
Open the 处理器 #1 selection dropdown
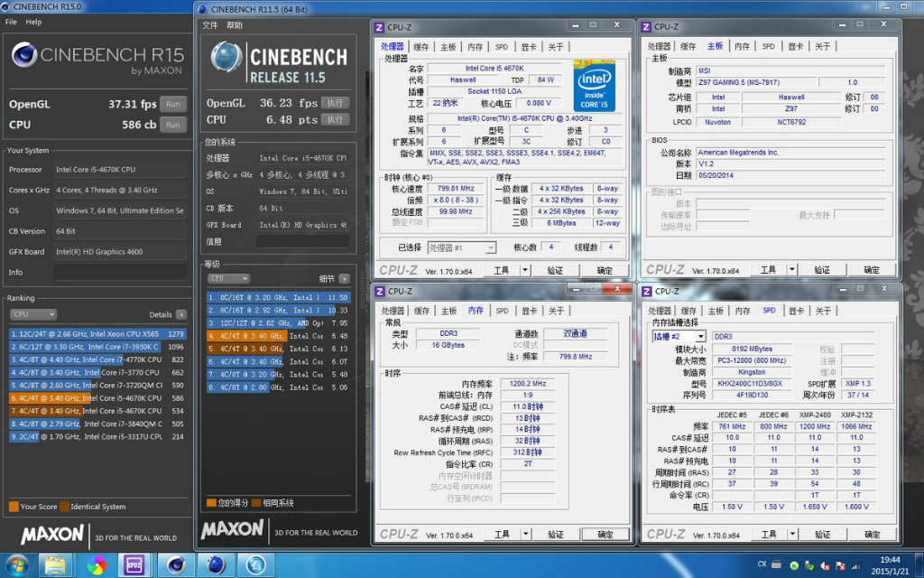click(461, 247)
